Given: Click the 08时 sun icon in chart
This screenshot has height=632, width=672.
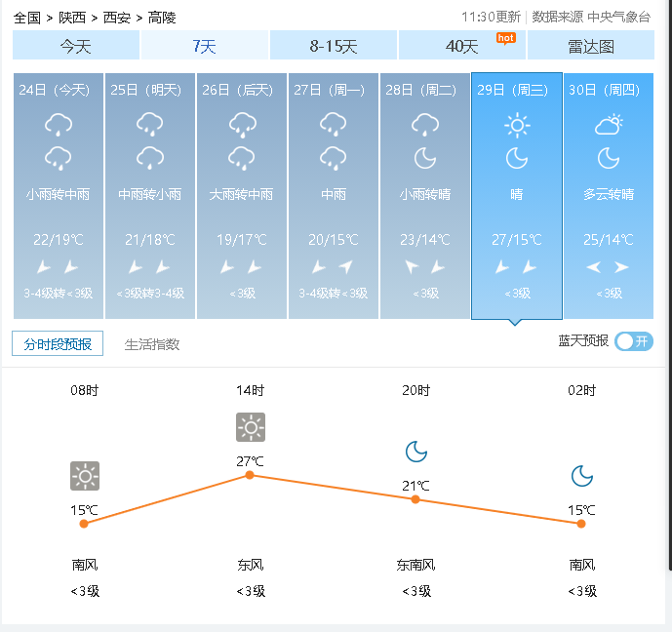Looking at the screenshot, I should (85, 476).
